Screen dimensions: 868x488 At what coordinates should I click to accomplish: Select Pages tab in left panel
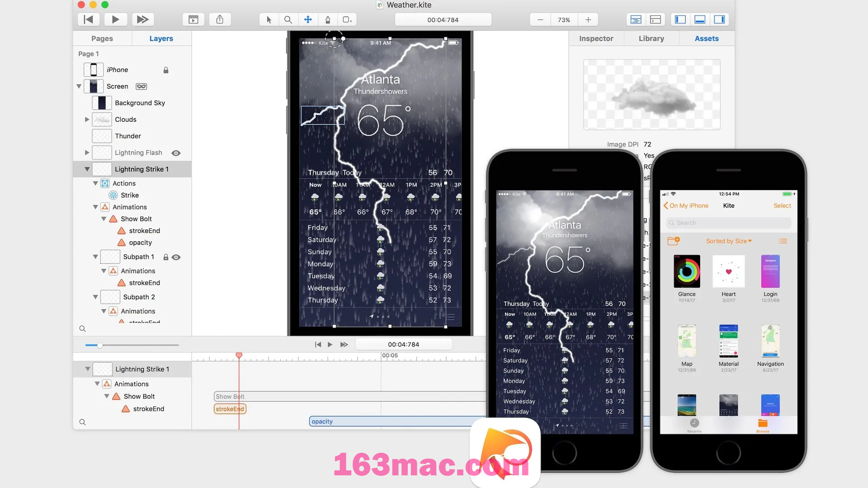coord(102,38)
